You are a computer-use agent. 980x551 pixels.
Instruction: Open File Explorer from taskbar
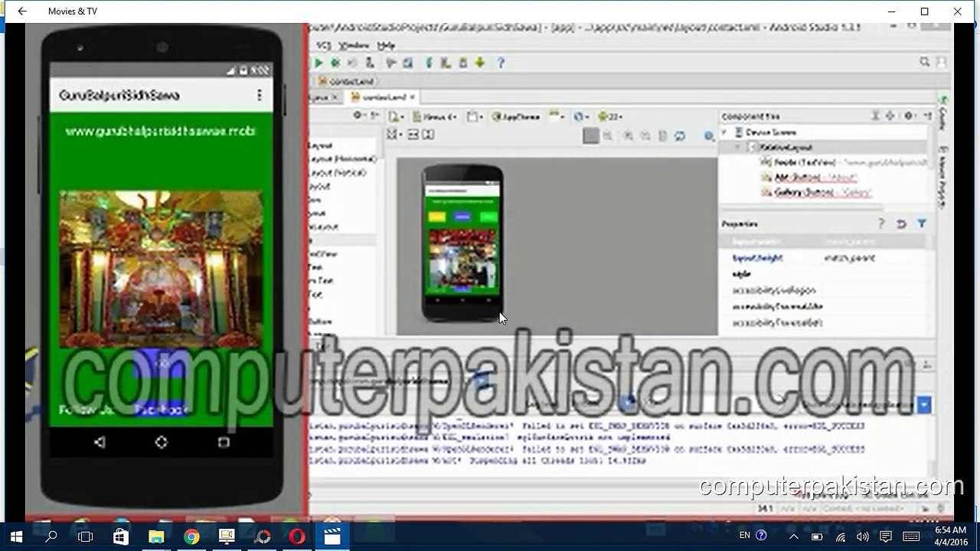(156, 536)
